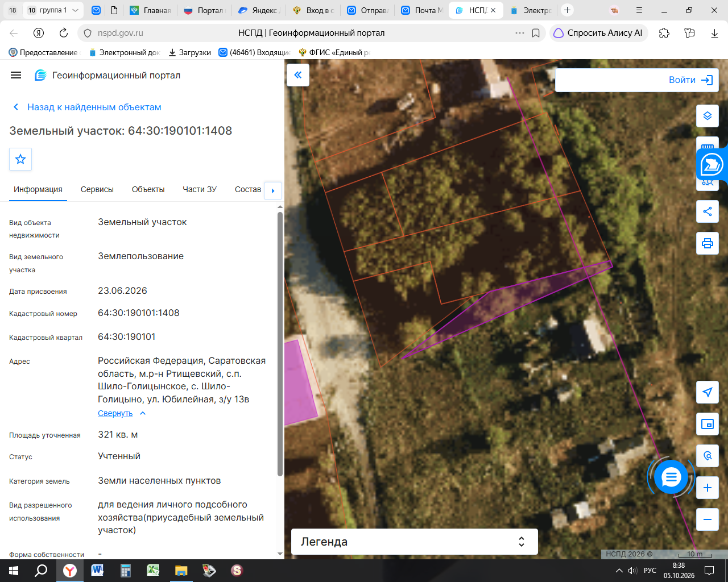Open the Загрузки bookmark
Viewport: 728px width, 582px height.
[189, 52]
